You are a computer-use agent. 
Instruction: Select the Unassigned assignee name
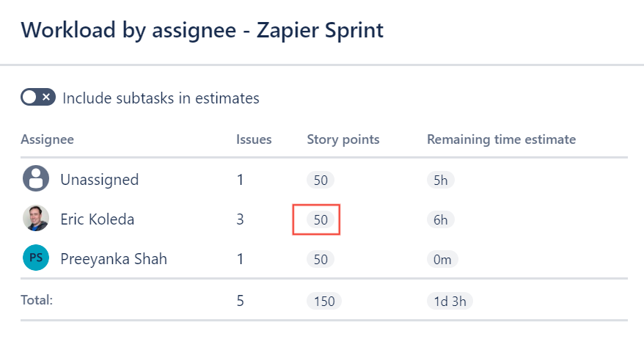click(x=99, y=179)
